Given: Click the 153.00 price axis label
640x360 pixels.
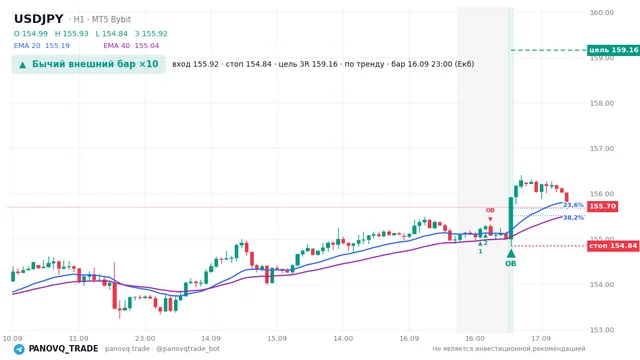Looking at the screenshot, I should pyautogui.click(x=602, y=330).
